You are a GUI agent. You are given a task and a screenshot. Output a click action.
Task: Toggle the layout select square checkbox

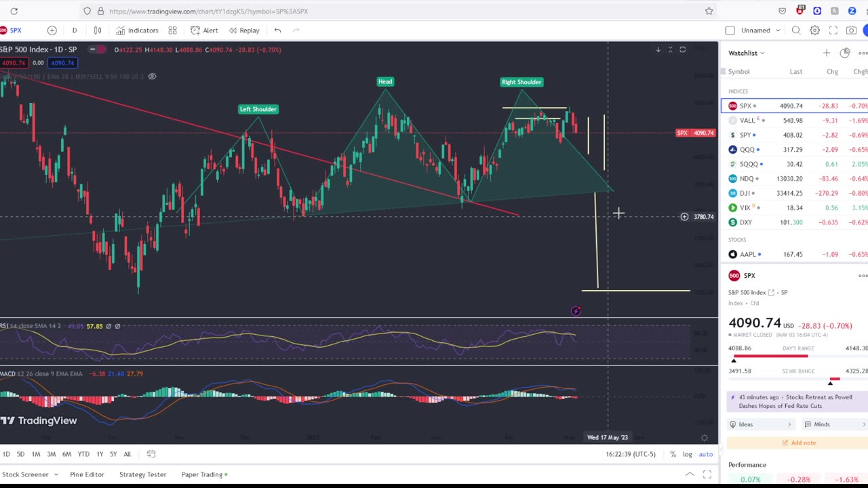[x=730, y=30]
